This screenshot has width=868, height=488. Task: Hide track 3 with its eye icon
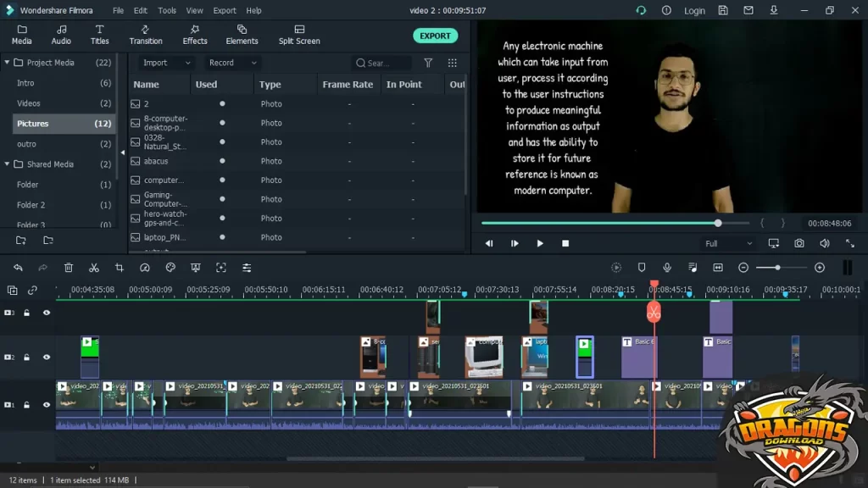pyautogui.click(x=47, y=313)
